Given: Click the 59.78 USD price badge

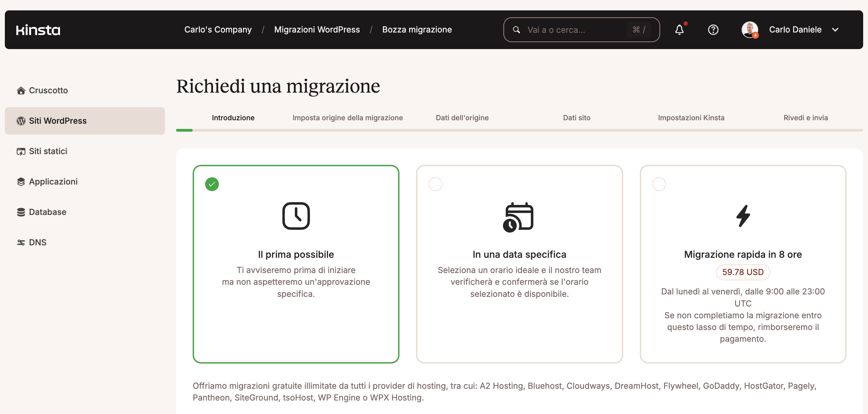Looking at the screenshot, I should pyautogui.click(x=743, y=272).
